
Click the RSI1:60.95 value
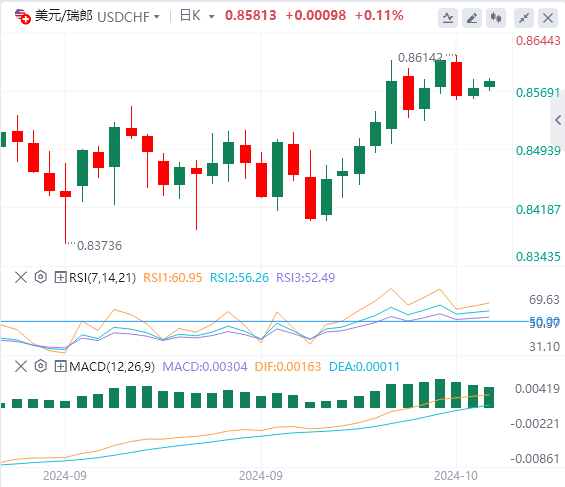tap(173, 278)
